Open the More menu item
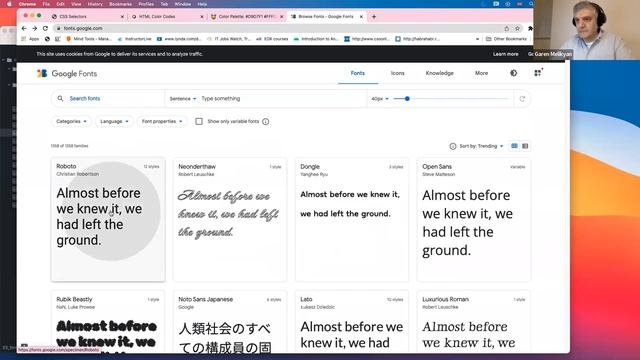640x360 pixels. [x=481, y=73]
